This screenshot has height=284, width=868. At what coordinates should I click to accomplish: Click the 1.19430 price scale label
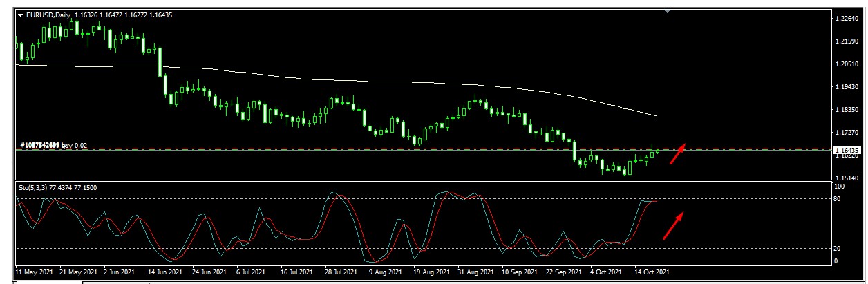tap(847, 87)
